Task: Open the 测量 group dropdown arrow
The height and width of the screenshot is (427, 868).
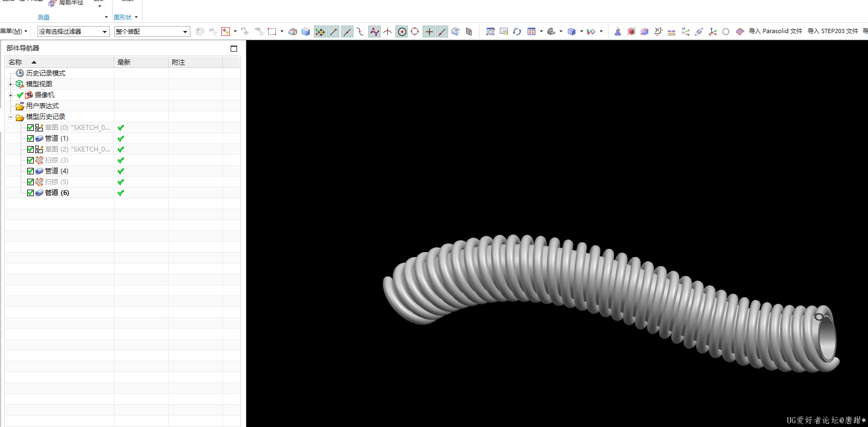Action: 106,17
